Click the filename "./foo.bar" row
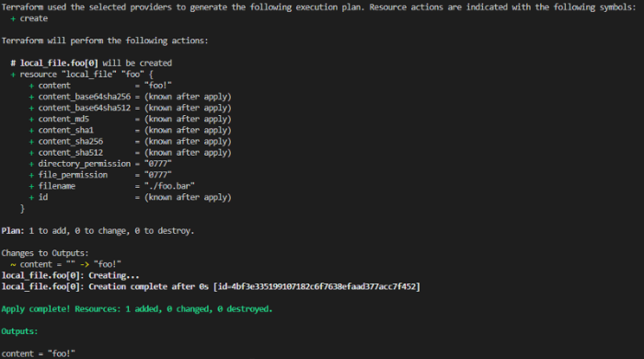 [111, 186]
